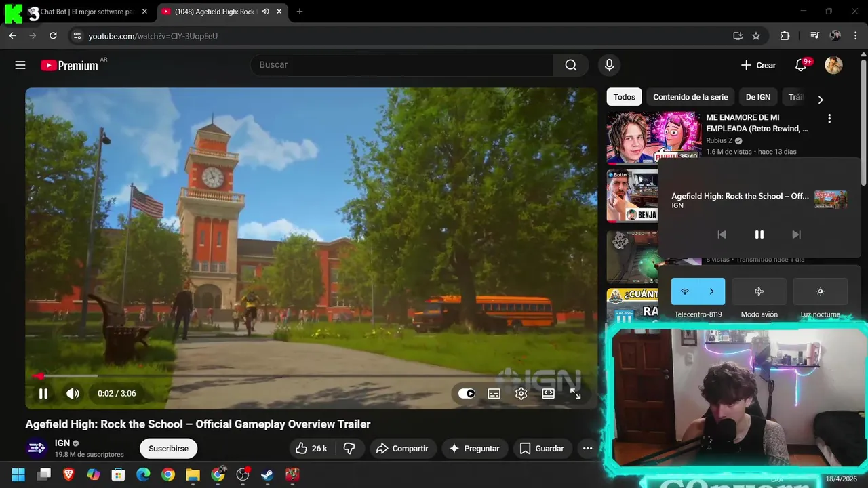Open the notifications bell
Screen dimensions: 868x488
coord(801,65)
